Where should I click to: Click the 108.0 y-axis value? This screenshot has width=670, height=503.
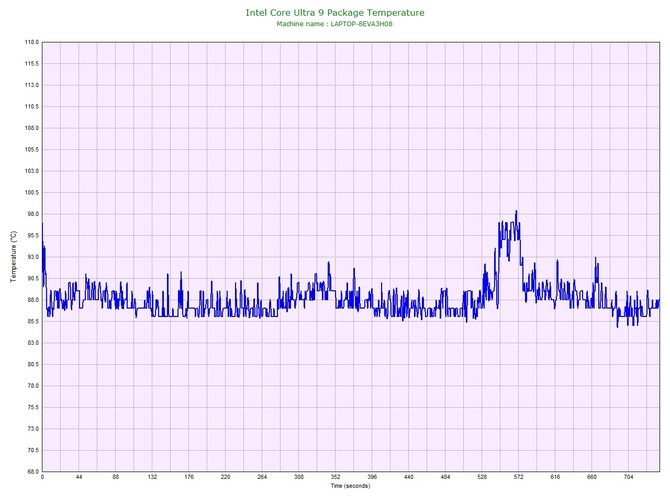pos(32,128)
